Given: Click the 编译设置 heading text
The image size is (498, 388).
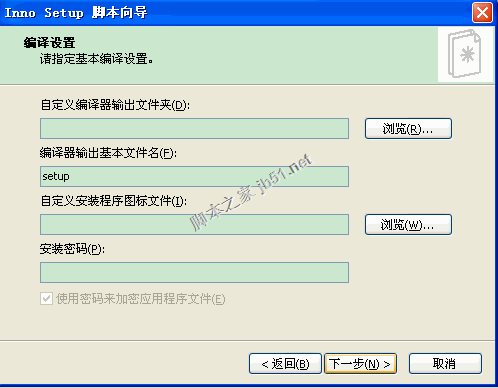Looking at the screenshot, I should (49, 43).
